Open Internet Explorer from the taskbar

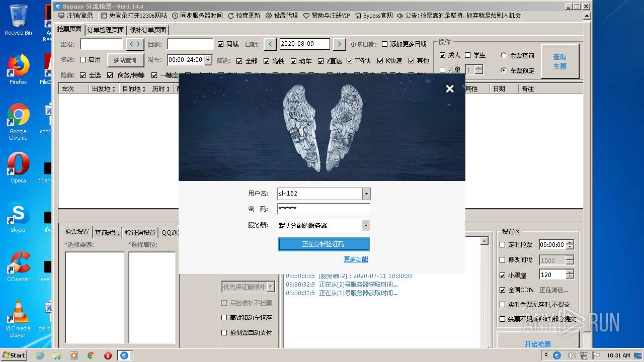(40, 355)
